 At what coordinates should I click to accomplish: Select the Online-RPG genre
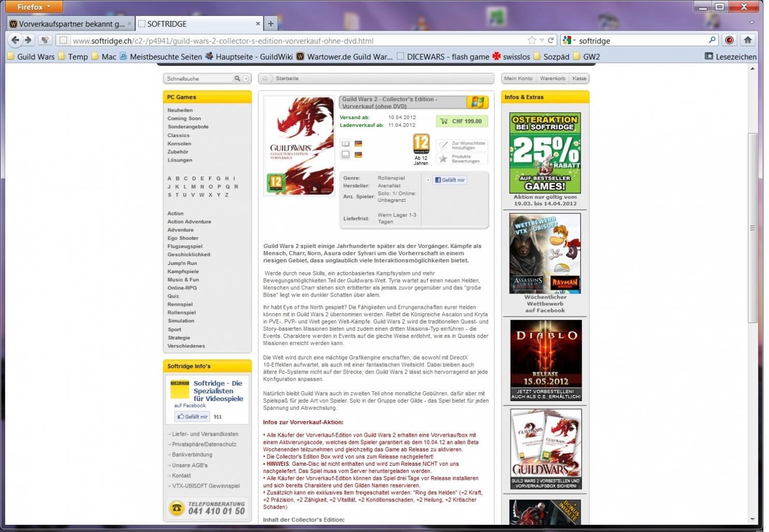(182, 288)
